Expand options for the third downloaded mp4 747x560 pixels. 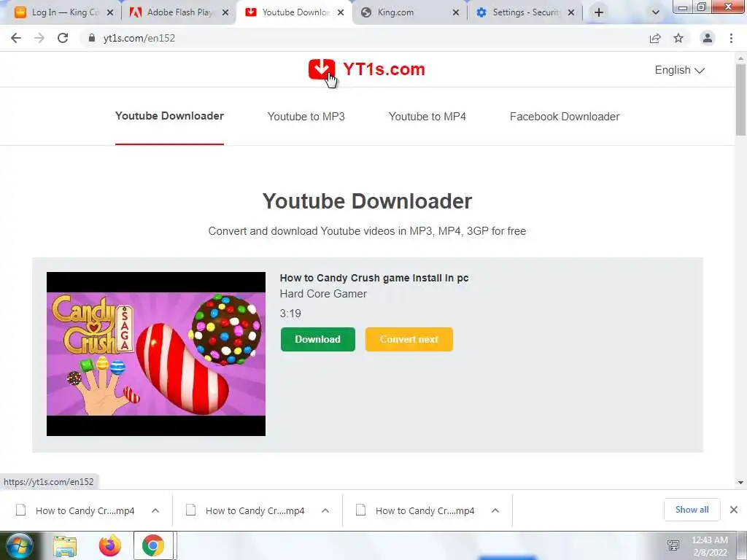click(x=495, y=510)
